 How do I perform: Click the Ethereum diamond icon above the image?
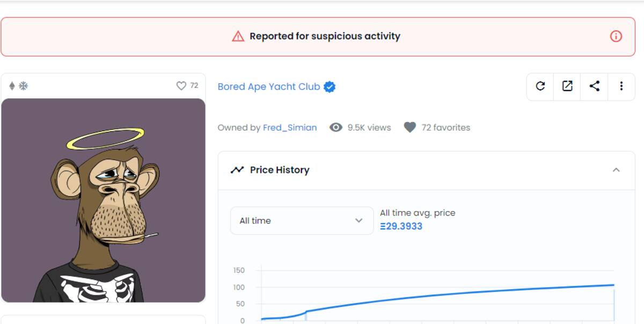click(12, 86)
